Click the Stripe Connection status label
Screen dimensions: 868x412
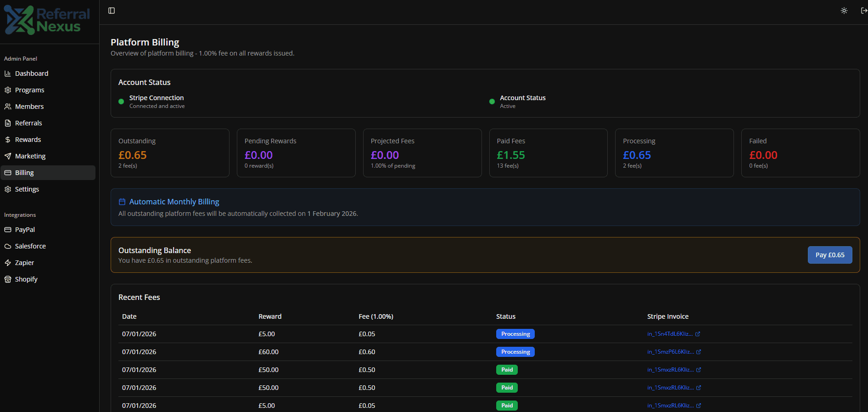pyautogui.click(x=157, y=98)
